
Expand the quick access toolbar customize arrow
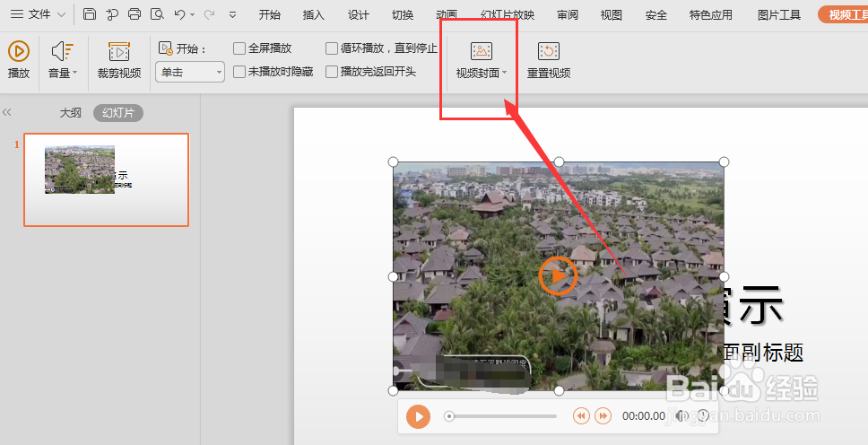[x=232, y=15]
